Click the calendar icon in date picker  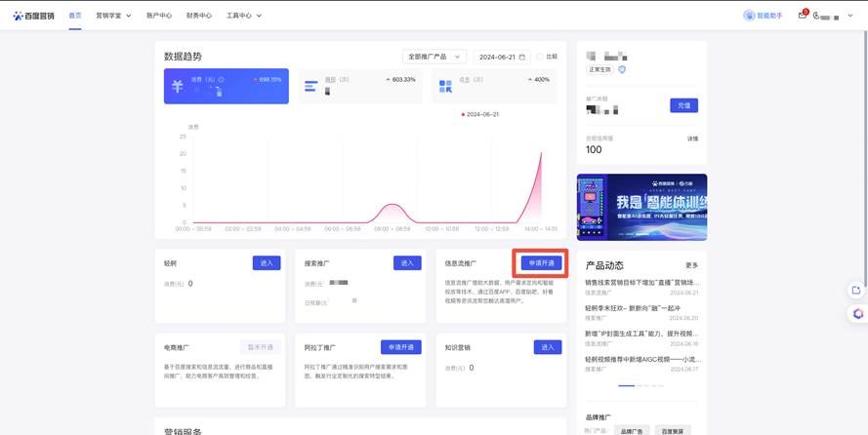pyautogui.click(x=522, y=58)
